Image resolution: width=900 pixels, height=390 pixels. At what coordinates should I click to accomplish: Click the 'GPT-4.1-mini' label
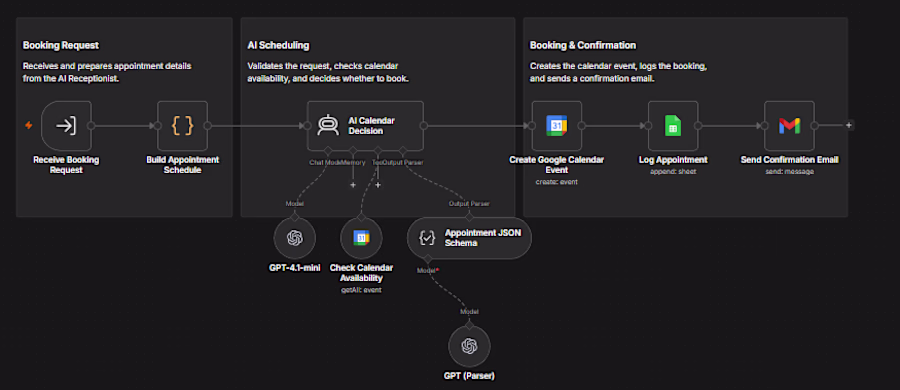(x=294, y=268)
